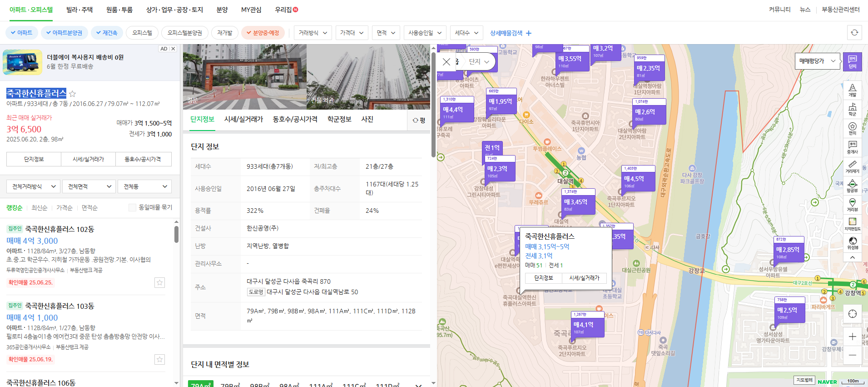The image size is (868, 387).
Task: Show 편의 amenities on map
Action: click(852, 129)
